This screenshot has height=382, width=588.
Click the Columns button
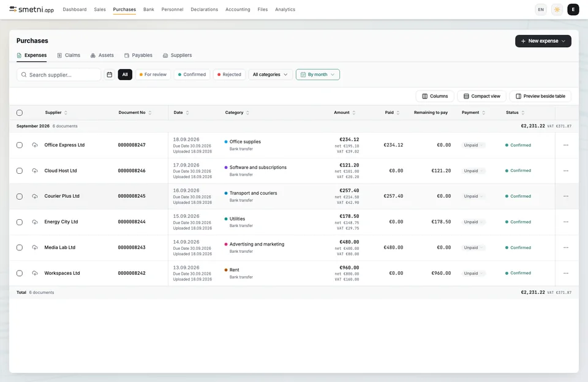point(435,96)
